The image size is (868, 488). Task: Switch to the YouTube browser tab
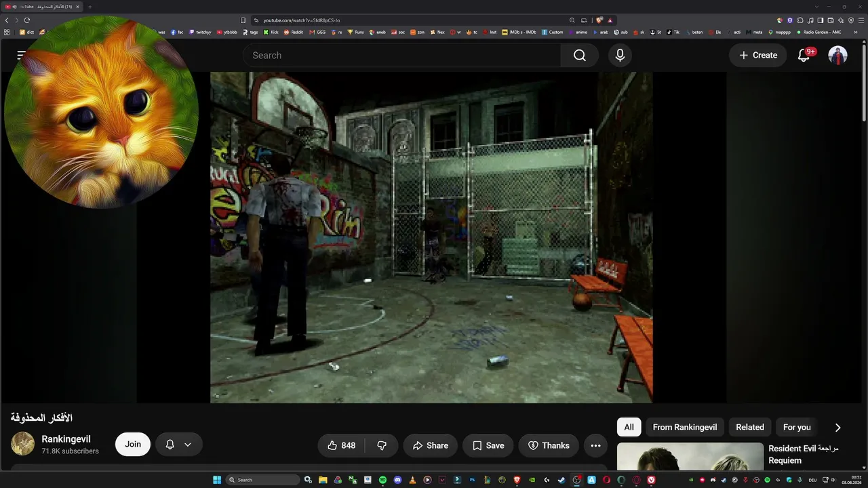(x=43, y=7)
